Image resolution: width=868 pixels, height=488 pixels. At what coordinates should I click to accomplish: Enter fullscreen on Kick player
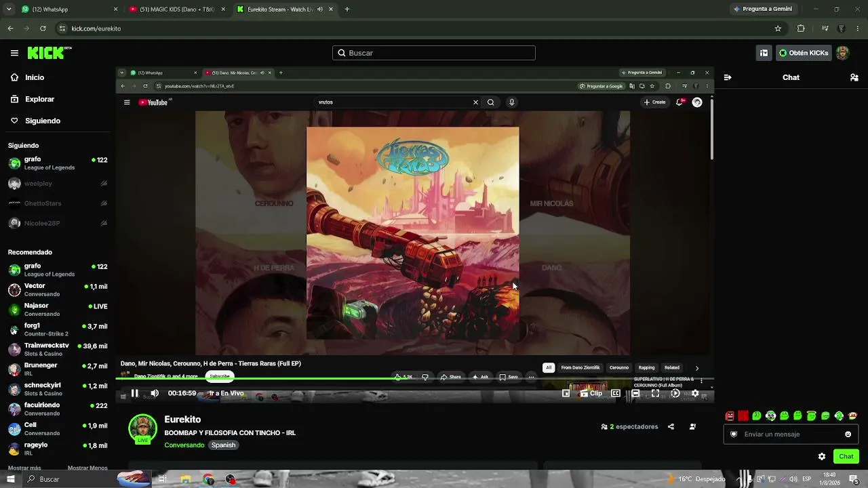click(x=655, y=393)
